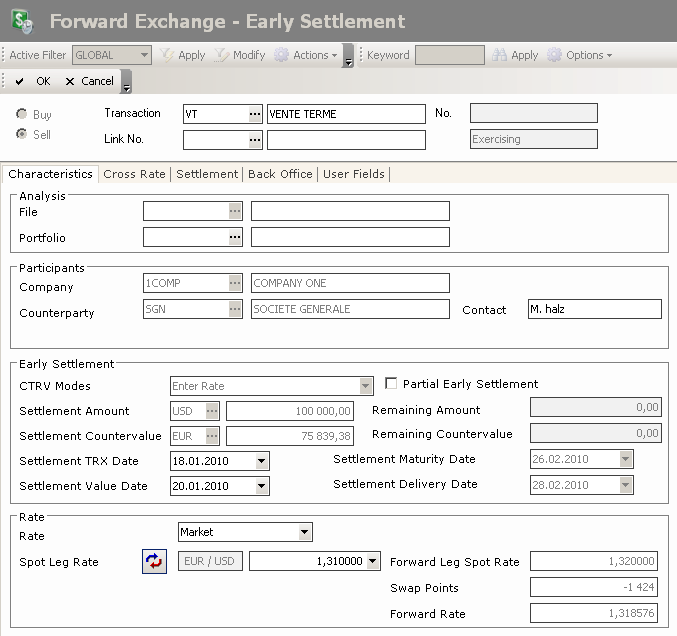Image resolution: width=677 pixels, height=636 pixels.
Task: Click the keyword search Apply binoculars icon
Action: click(x=499, y=55)
